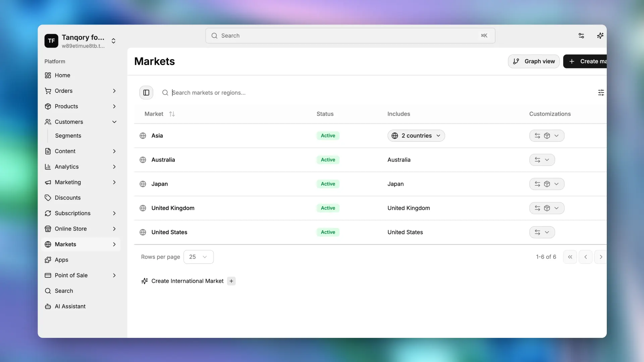Click the TF store avatar
Screen dimensions: 644x362
51,41
